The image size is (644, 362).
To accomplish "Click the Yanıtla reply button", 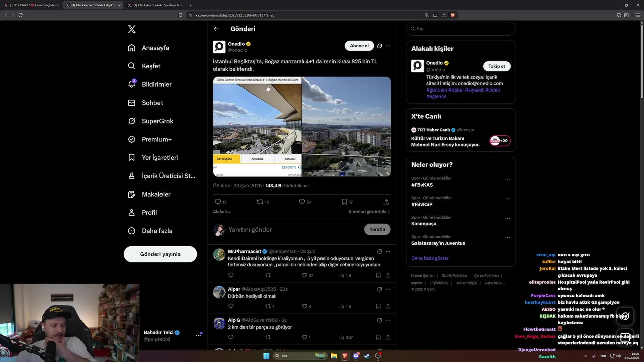I will 377,229.
